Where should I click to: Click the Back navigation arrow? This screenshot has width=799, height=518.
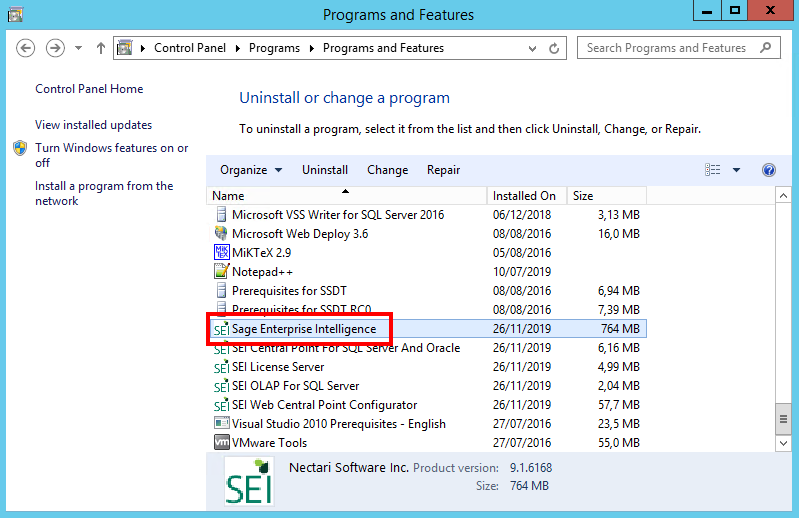tap(27, 48)
